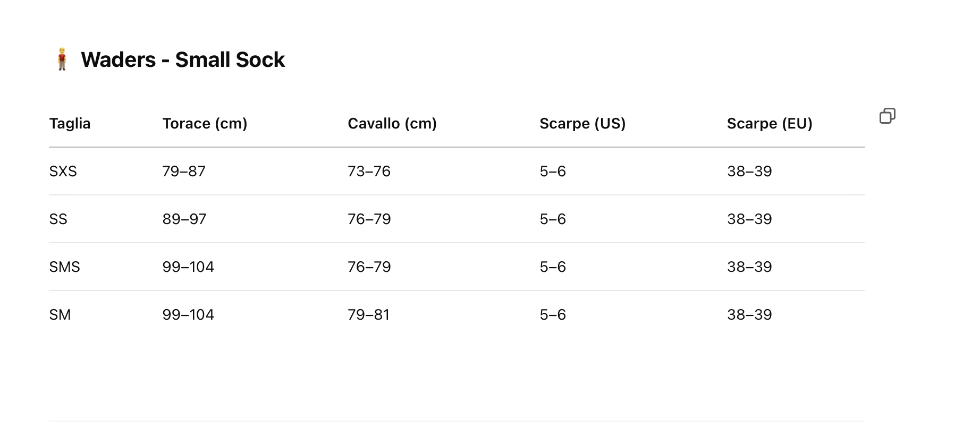Click the SMS row 99–104 chest value
980x445 pixels.
coord(188,267)
